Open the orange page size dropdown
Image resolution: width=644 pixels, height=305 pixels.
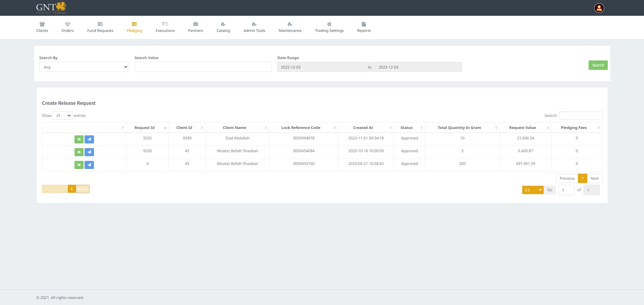[x=532, y=190]
